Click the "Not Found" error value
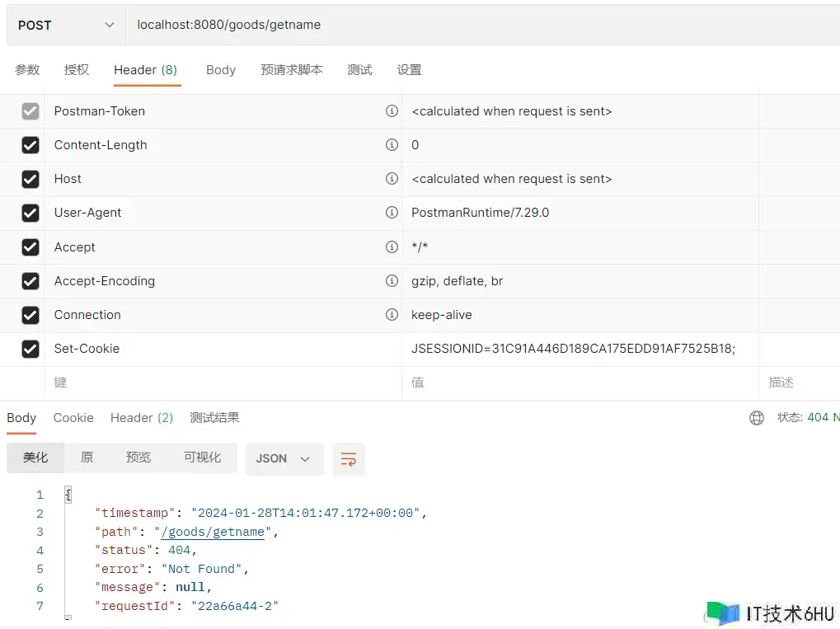Viewport: 840px width, 629px height. [x=202, y=569]
